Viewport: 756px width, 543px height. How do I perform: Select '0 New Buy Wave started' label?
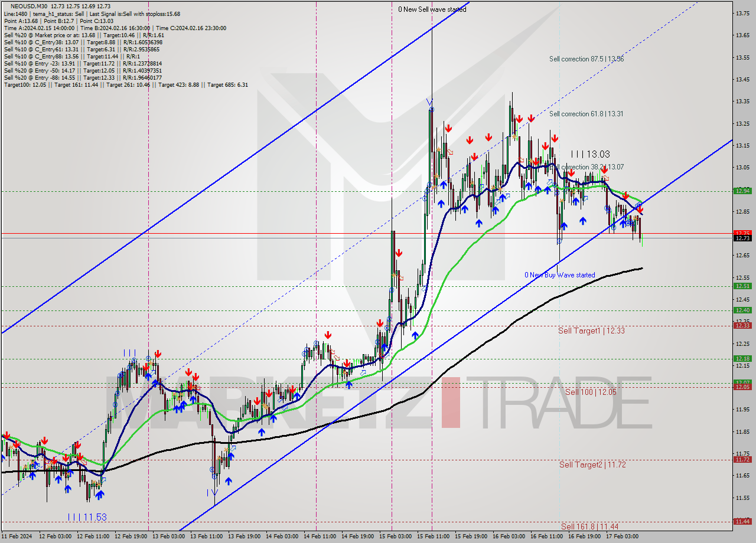click(560, 275)
